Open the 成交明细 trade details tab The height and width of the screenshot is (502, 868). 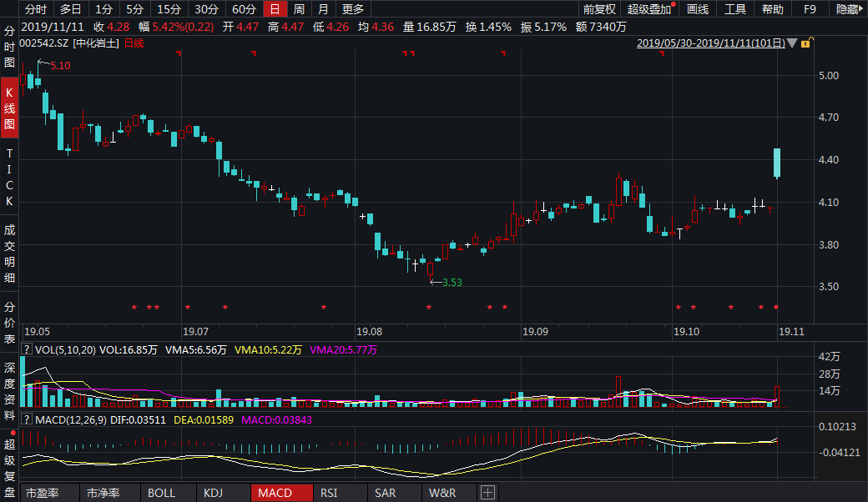(x=9, y=254)
